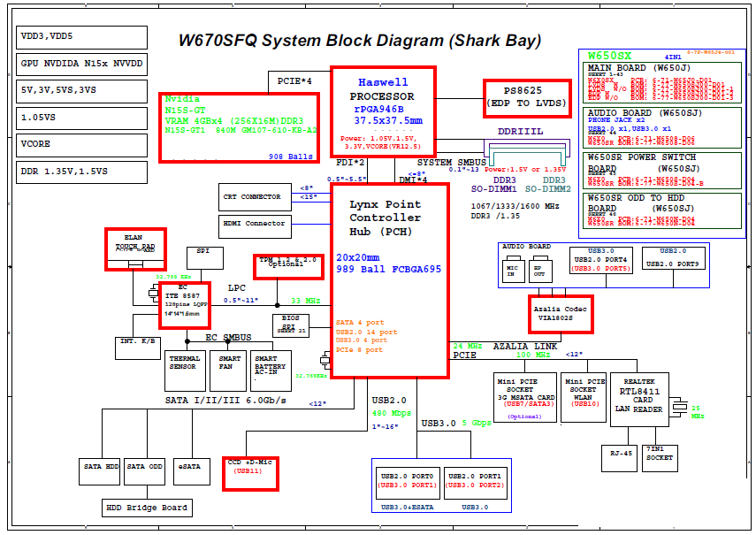Click "Lynx Point Controller Hub (PCH)" heading

385,218
